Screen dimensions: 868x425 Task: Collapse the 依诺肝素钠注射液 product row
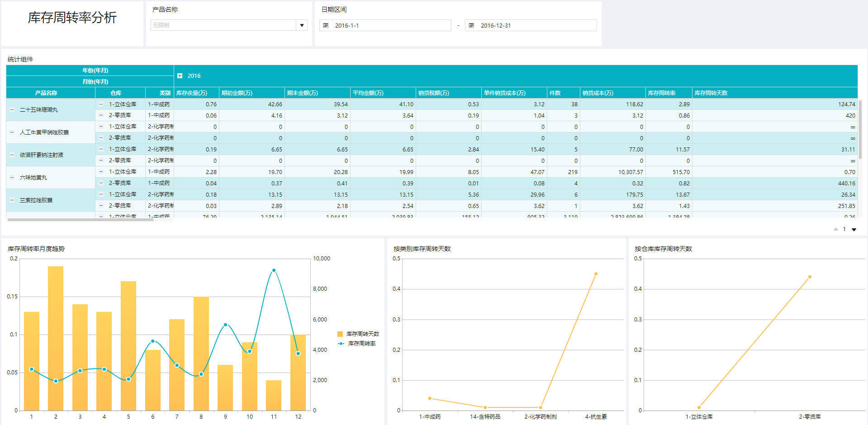click(12, 155)
